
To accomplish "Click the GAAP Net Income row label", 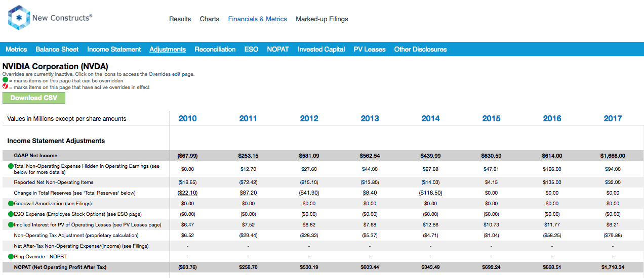I will [x=35, y=156].
